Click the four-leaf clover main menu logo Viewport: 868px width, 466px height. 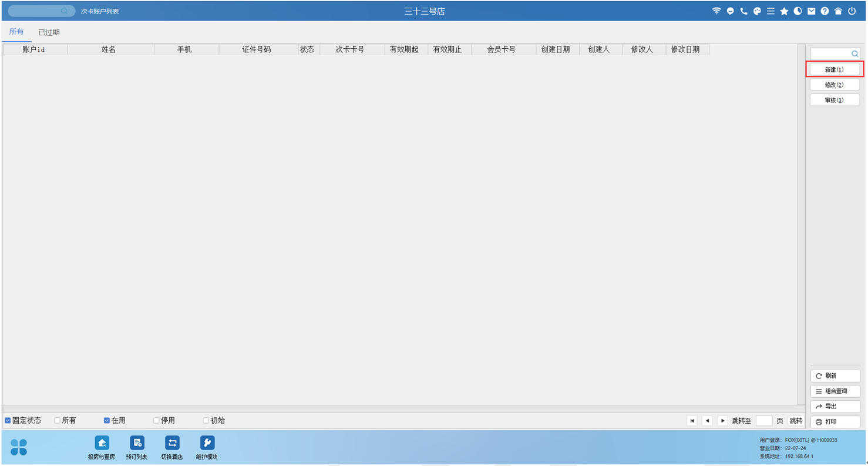point(19,447)
